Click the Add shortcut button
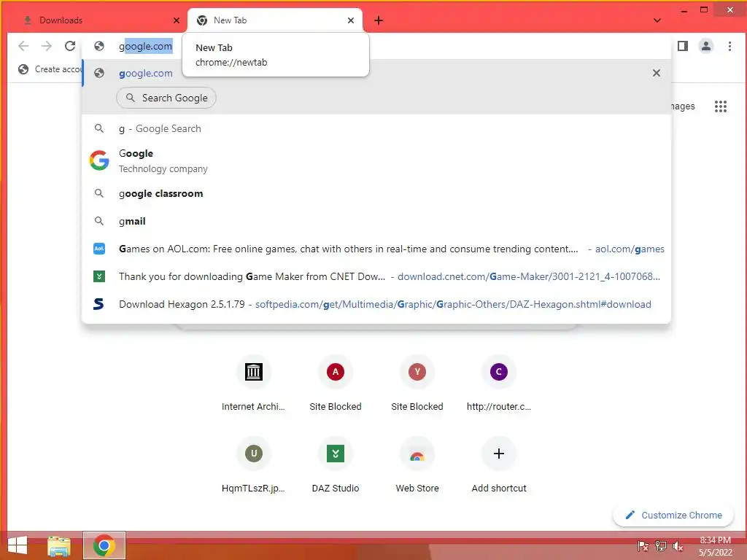 point(499,465)
